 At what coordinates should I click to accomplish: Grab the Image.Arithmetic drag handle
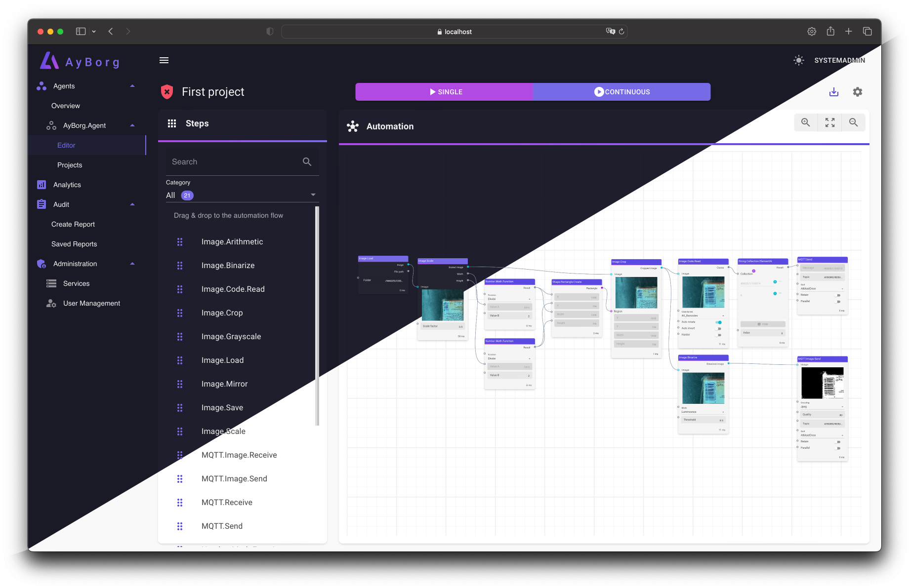click(x=180, y=242)
